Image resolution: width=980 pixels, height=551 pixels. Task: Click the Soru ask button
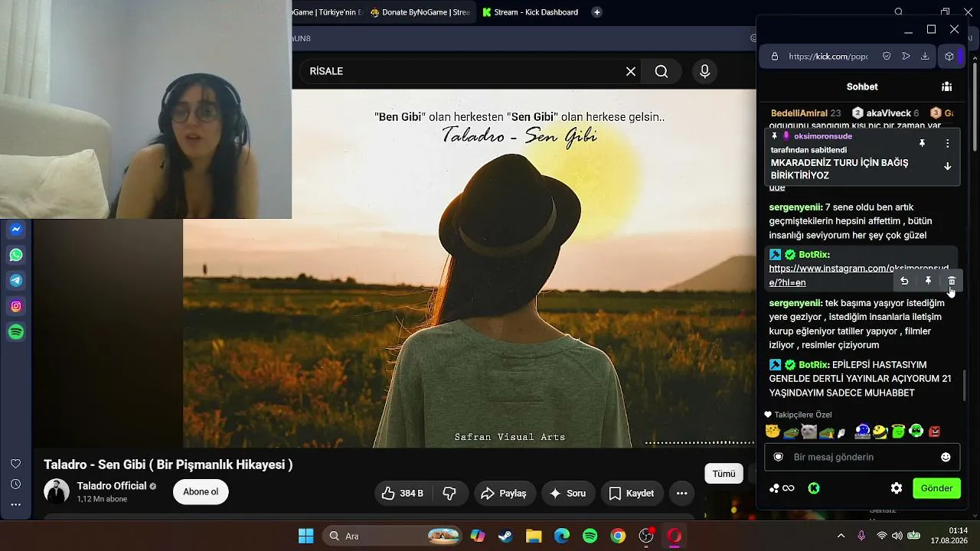coord(567,494)
